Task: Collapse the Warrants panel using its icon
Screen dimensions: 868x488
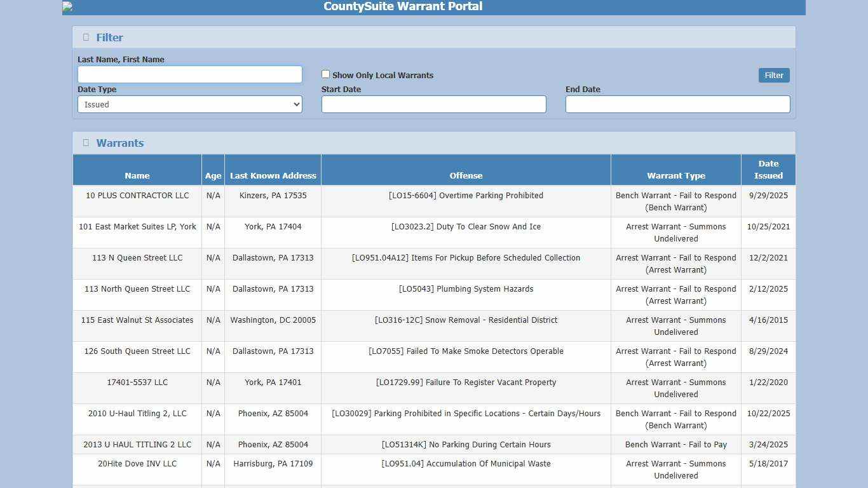Action: point(86,142)
